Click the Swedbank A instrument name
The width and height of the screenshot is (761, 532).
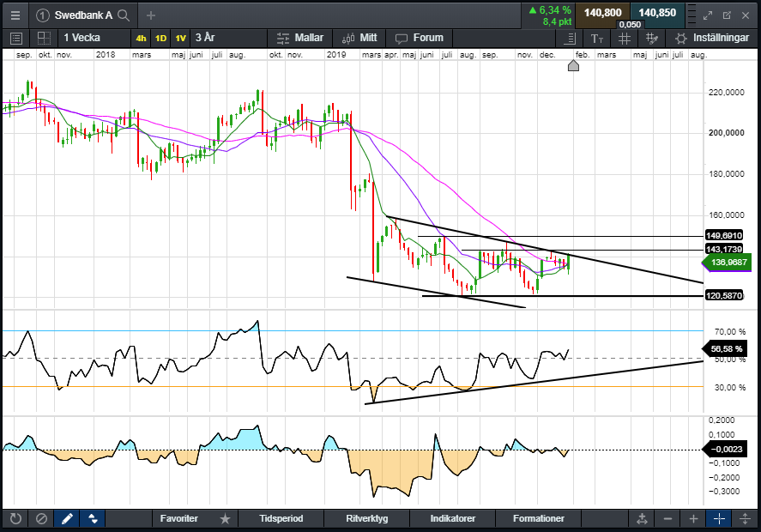[83, 15]
